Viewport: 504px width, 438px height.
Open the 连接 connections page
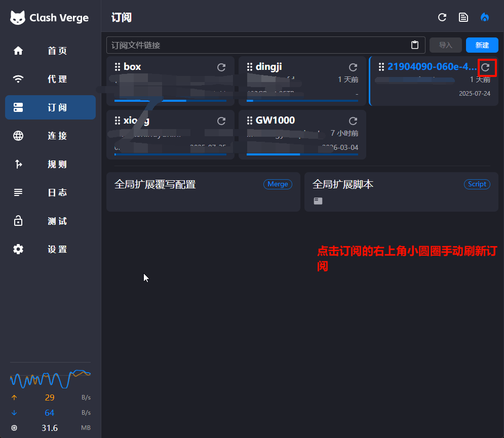(51, 136)
